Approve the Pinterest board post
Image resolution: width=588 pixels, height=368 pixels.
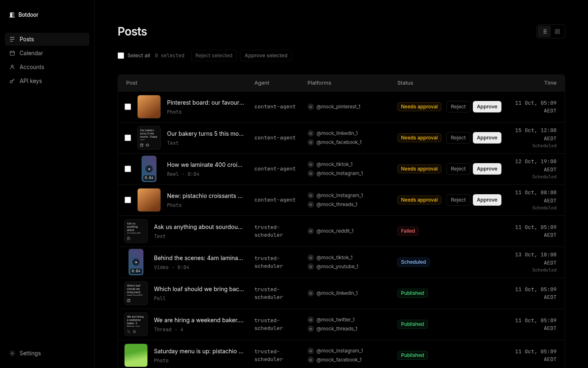pos(487,107)
